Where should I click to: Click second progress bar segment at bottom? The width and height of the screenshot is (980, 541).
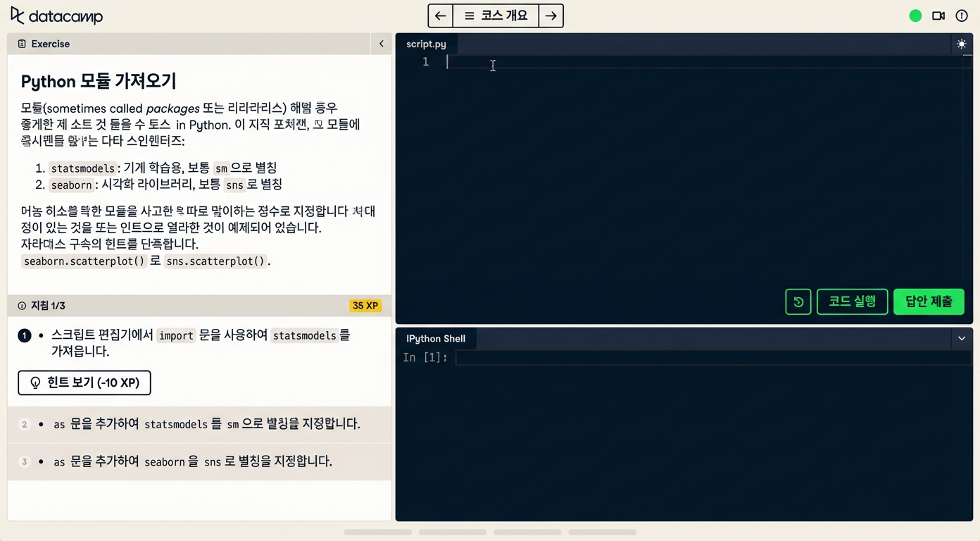[453, 532]
